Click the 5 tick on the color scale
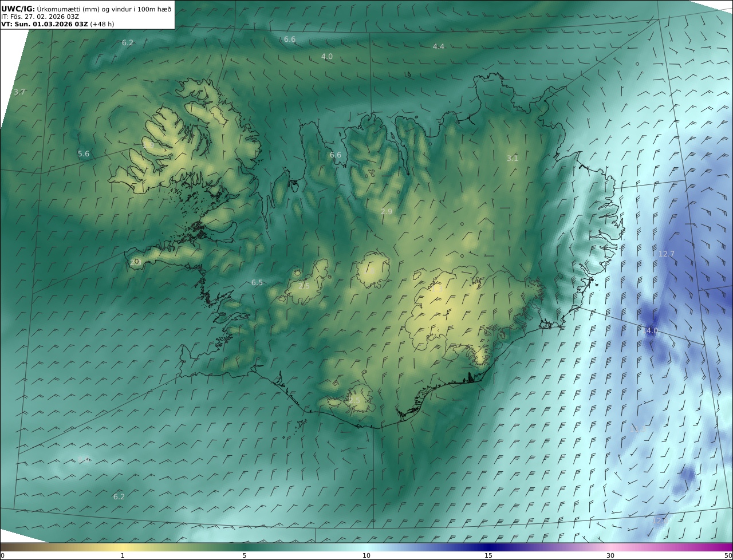The image size is (733, 560). coord(245,555)
